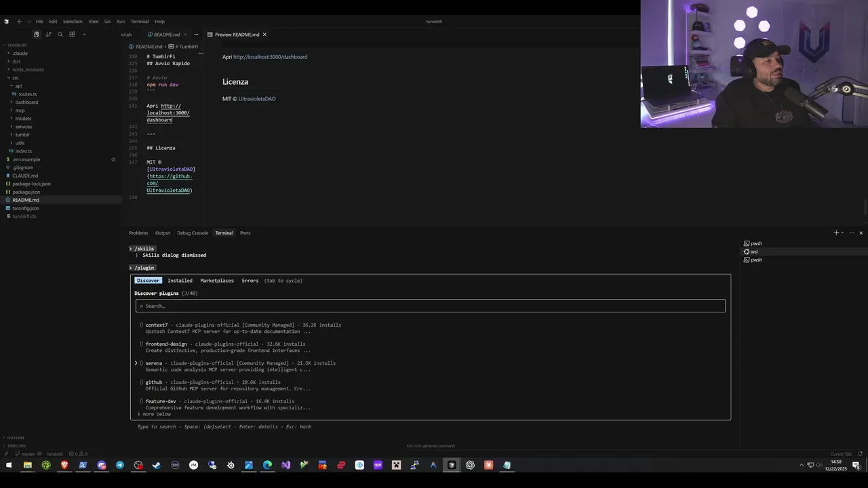
Task: Click the errors and warnings status indicator
Action: tap(78, 454)
